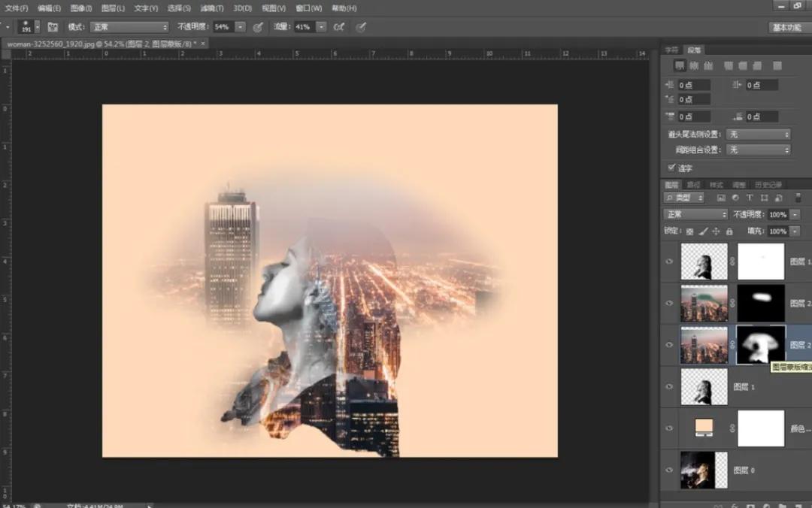The width and height of the screenshot is (812, 508).
Task: Open the 选择(S) menu
Action: pos(179,8)
